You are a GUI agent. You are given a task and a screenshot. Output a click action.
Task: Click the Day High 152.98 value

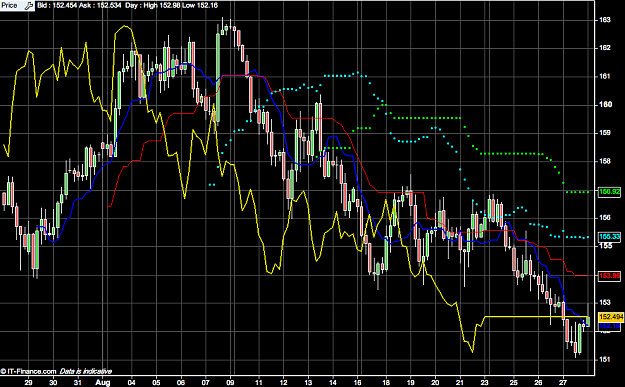153,6
